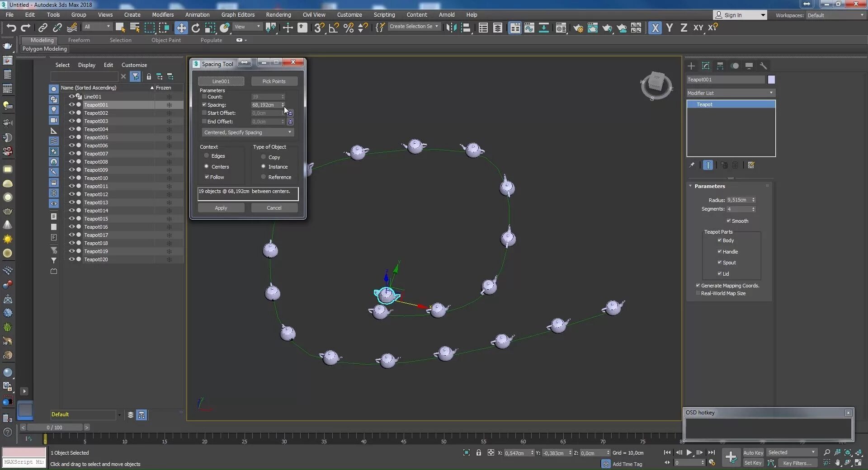Play the animation
The height and width of the screenshot is (470, 868).
(689, 452)
